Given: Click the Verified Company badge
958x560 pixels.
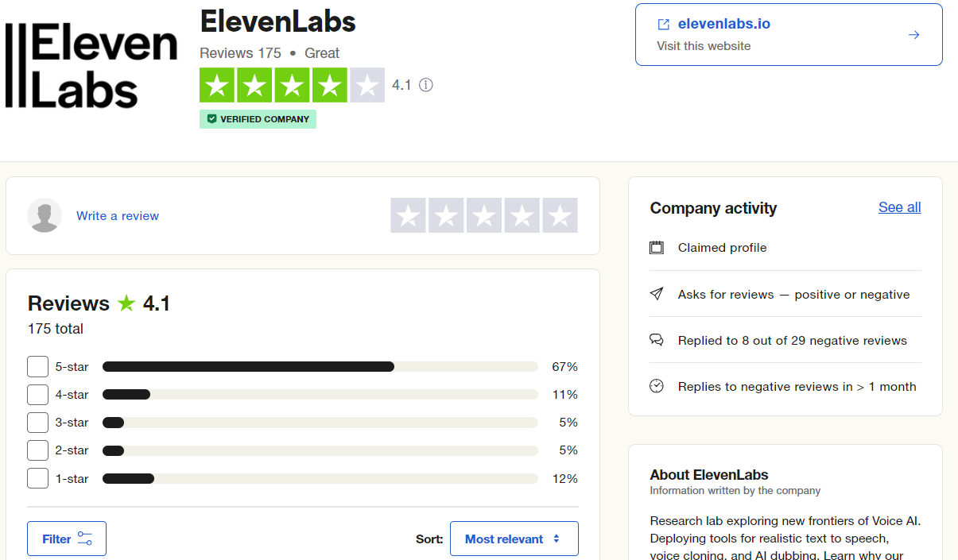Looking at the screenshot, I should click(258, 119).
